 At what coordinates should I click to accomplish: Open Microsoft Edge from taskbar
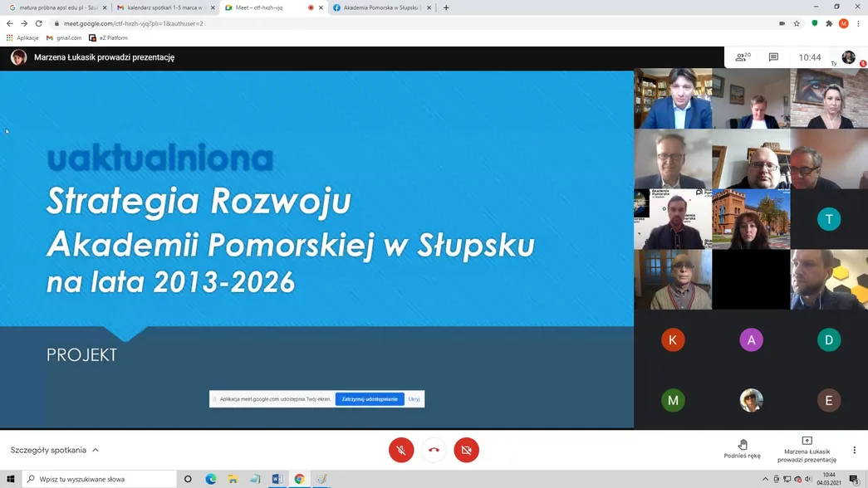[211, 479]
